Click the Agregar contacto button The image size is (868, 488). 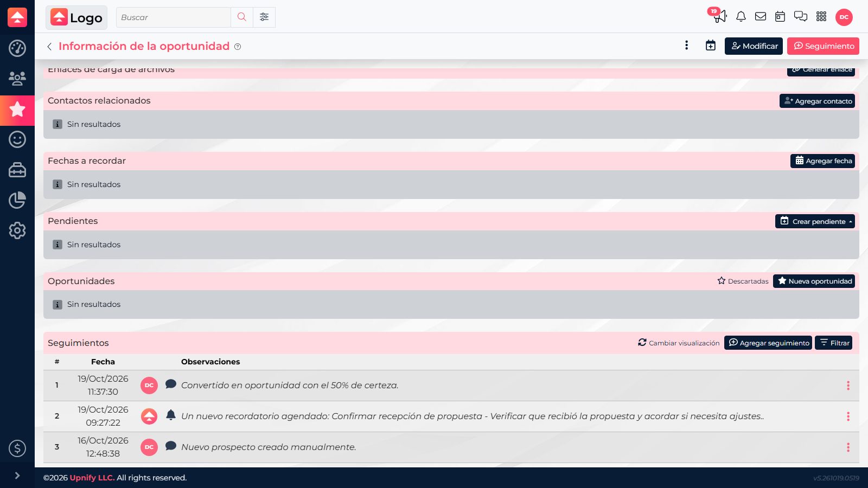point(817,101)
